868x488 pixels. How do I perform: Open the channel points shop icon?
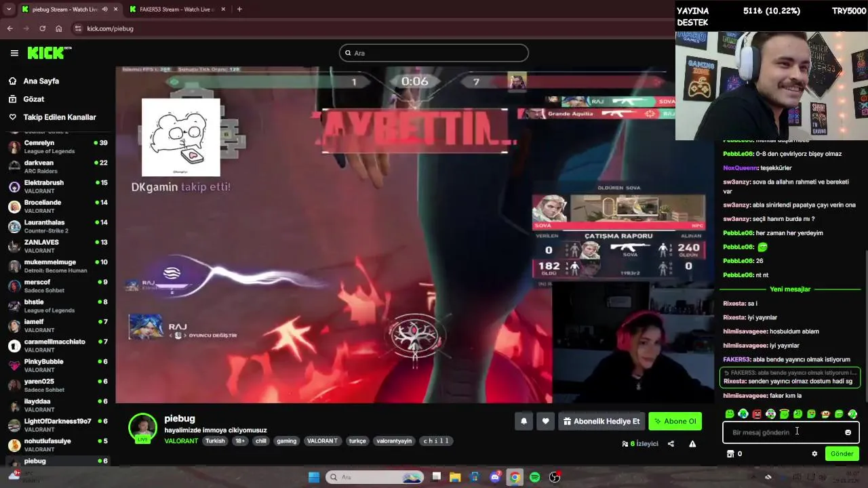click(x=730, y=453)
